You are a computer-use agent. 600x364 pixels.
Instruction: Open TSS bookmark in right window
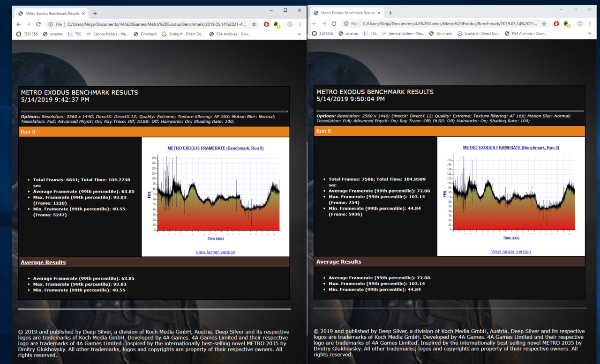pos(370,33)
